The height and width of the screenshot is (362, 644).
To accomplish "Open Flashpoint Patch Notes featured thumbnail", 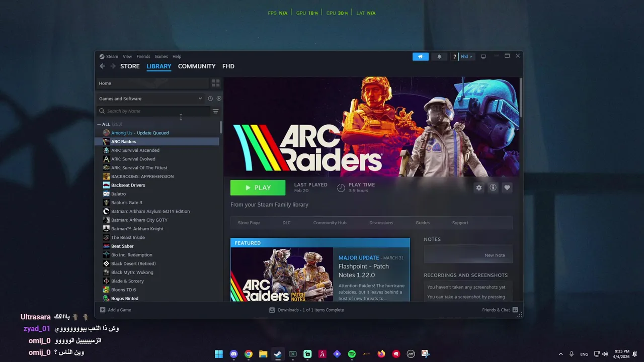I will click(282, 275).
